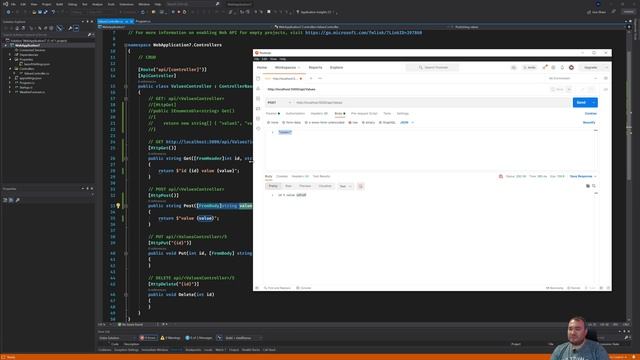Click the response search magnifier icon
Viewport: 640px width, 360px height.
(x=594, y=186)
